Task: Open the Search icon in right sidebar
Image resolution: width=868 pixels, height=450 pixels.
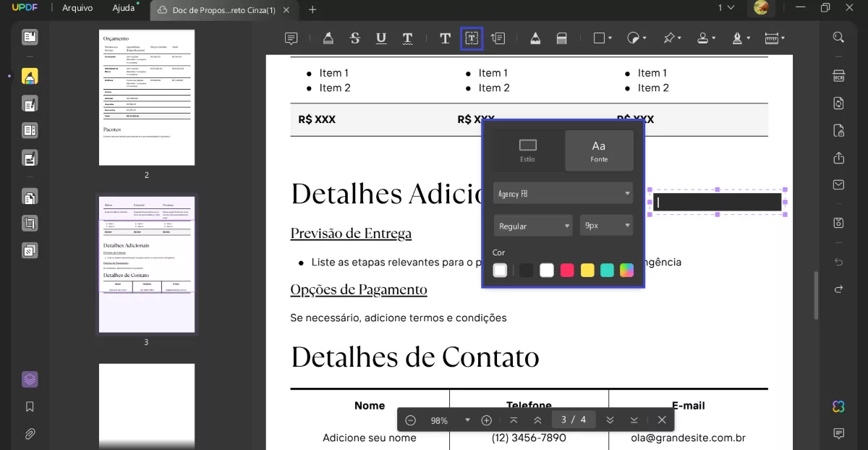Action: click(838, 37)
